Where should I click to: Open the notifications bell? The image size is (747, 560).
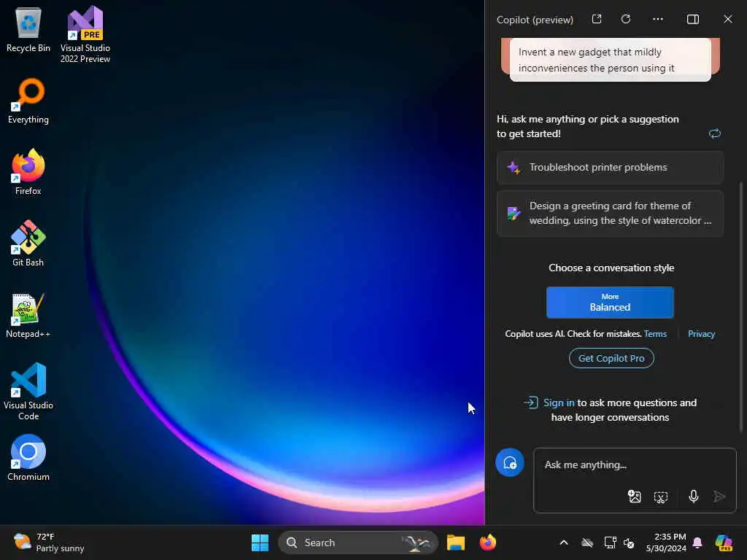pos(697,542)
